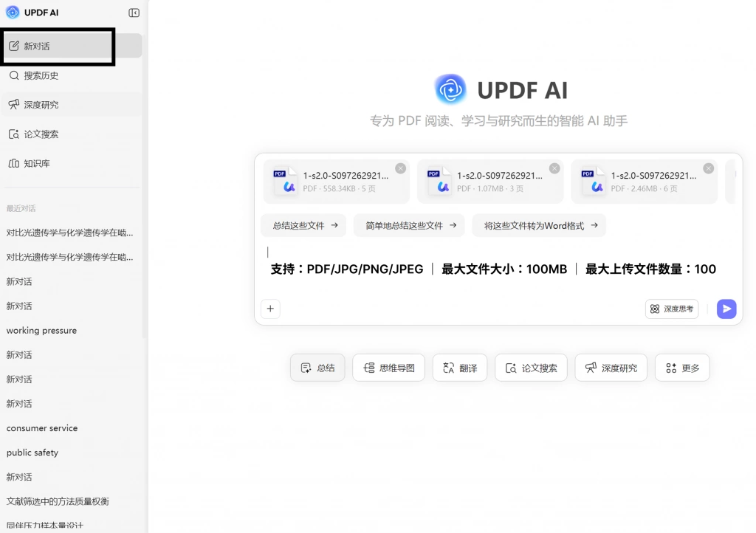Click the bottom 深度研究 button
Screen dimensions: 756x533
coord(611,368)
